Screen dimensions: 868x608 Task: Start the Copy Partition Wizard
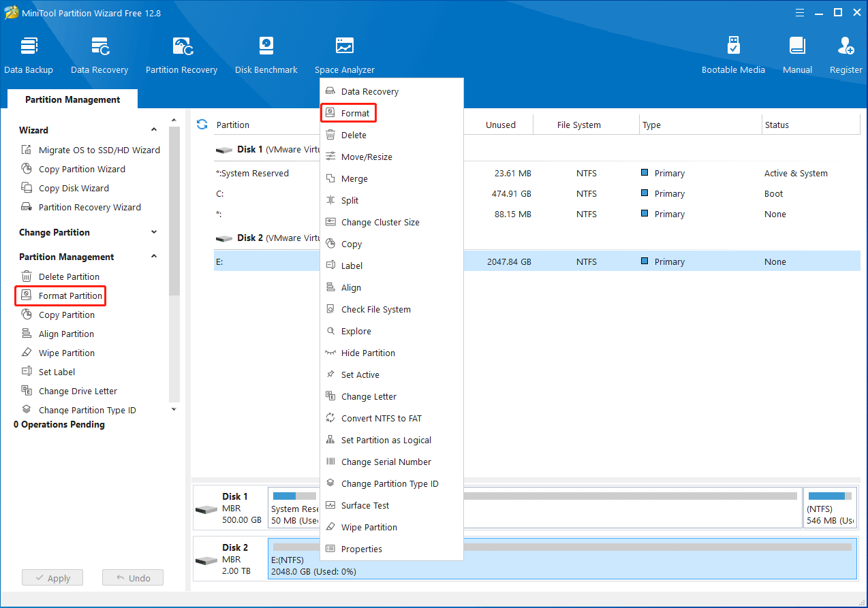click(73, 169)
